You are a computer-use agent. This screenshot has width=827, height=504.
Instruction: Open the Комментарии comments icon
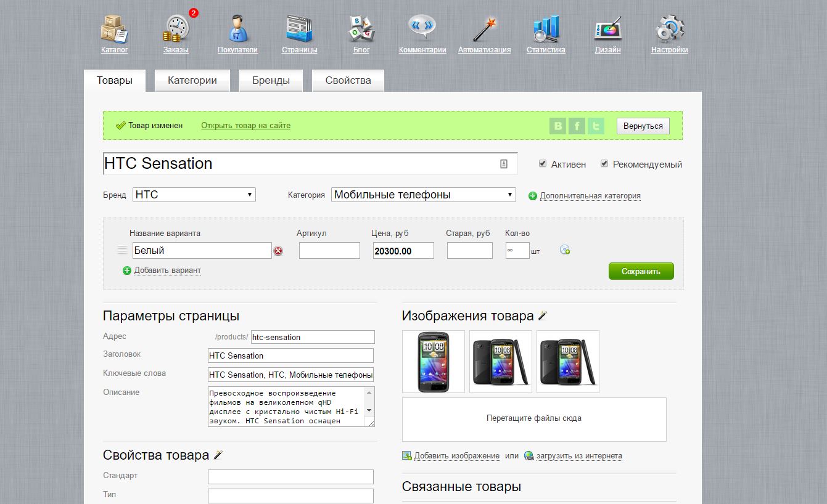422,28
